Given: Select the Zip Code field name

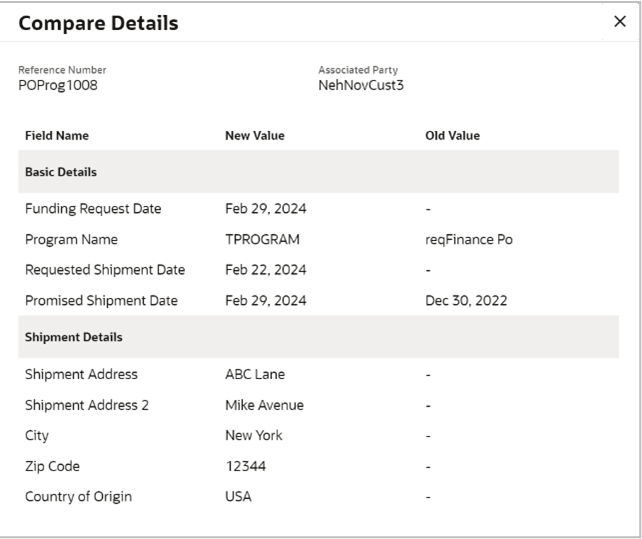Looking at the screenshot, I should [52, 466].
